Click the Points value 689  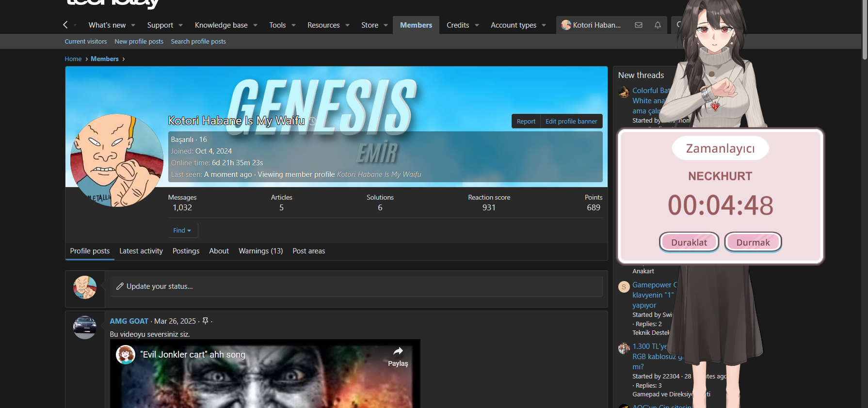[x=594, y=208]
